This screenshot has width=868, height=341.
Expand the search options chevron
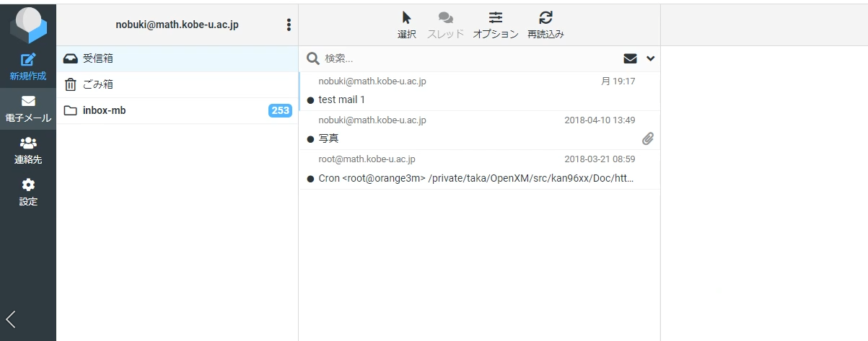(650, 58)
